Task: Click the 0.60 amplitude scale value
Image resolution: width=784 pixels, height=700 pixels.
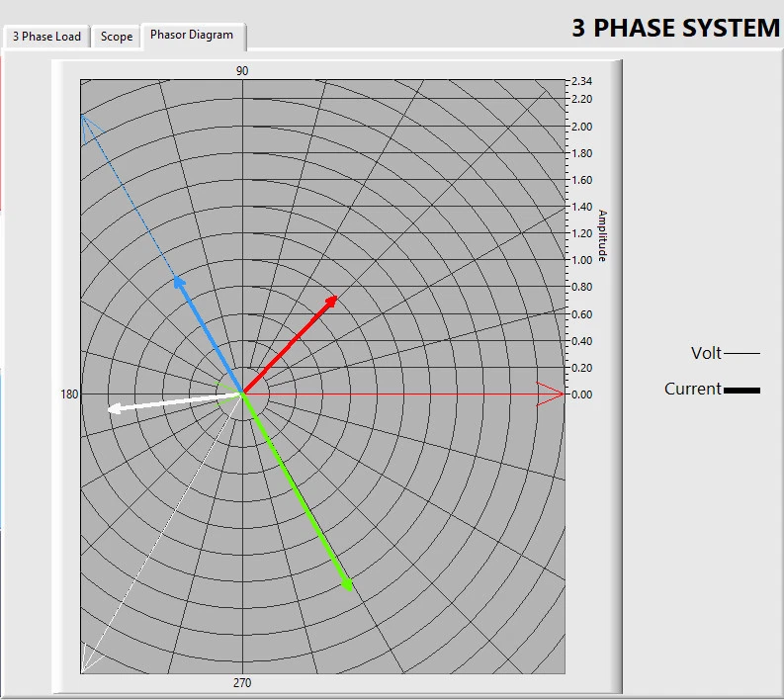Action: coord(582,314)
